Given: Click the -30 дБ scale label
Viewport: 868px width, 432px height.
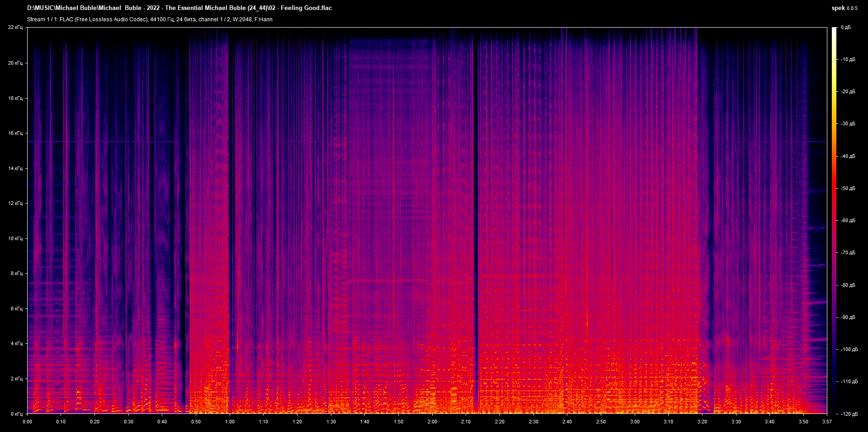Looking at the screenshot, I should coord(848,123).
